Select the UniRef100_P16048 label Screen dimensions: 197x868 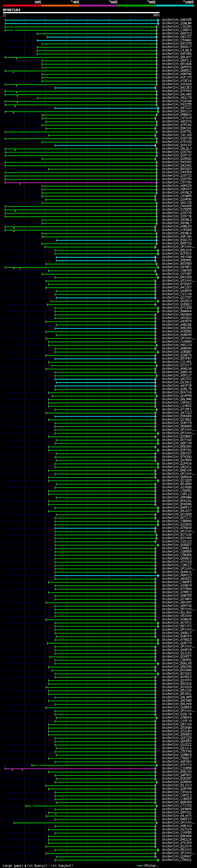point(177,101)
